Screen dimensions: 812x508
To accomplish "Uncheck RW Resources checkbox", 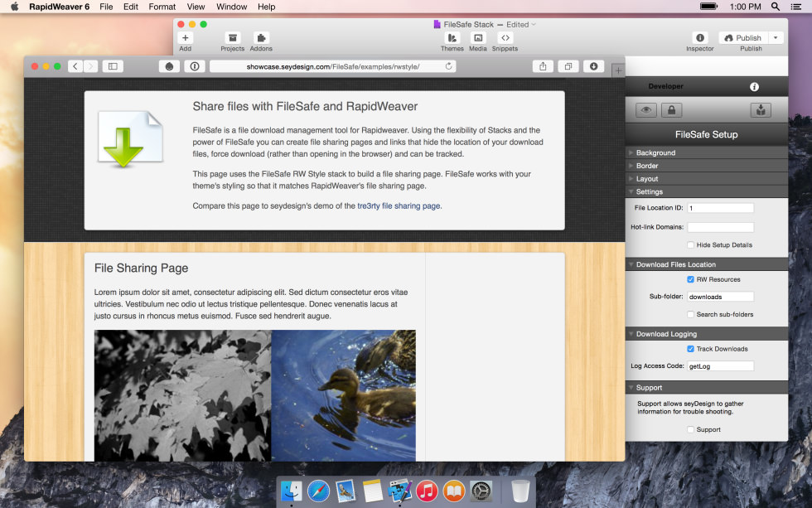I will pyautogui.click(x=690, y=279).
